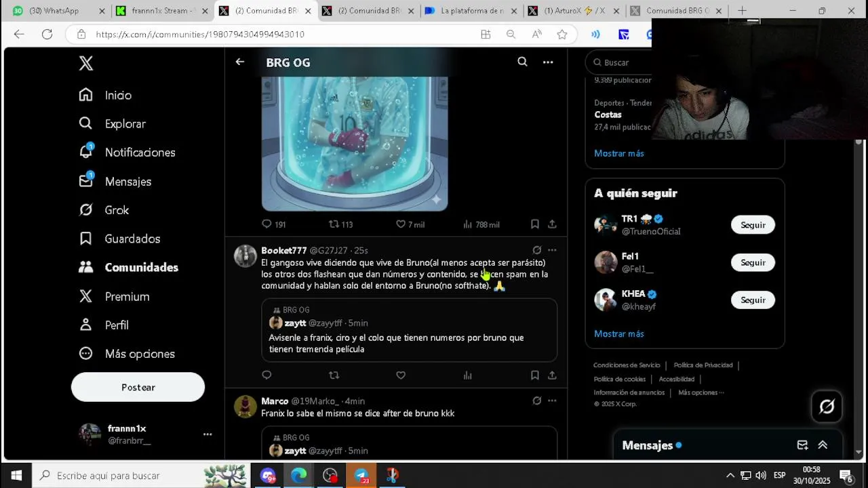
Task: Open Grok from the sidebar
Action: pyautogui.click(x=104, y=210)
